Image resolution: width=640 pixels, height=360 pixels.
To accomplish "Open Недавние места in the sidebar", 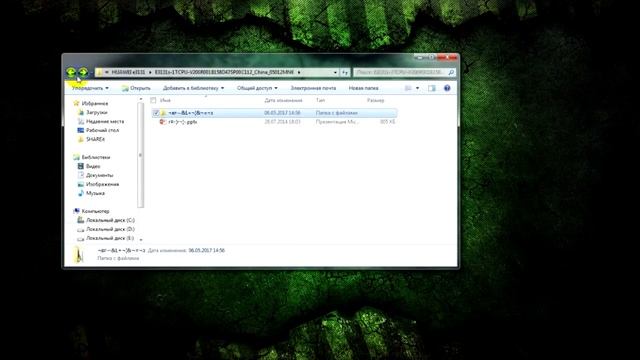I will 105,122.
